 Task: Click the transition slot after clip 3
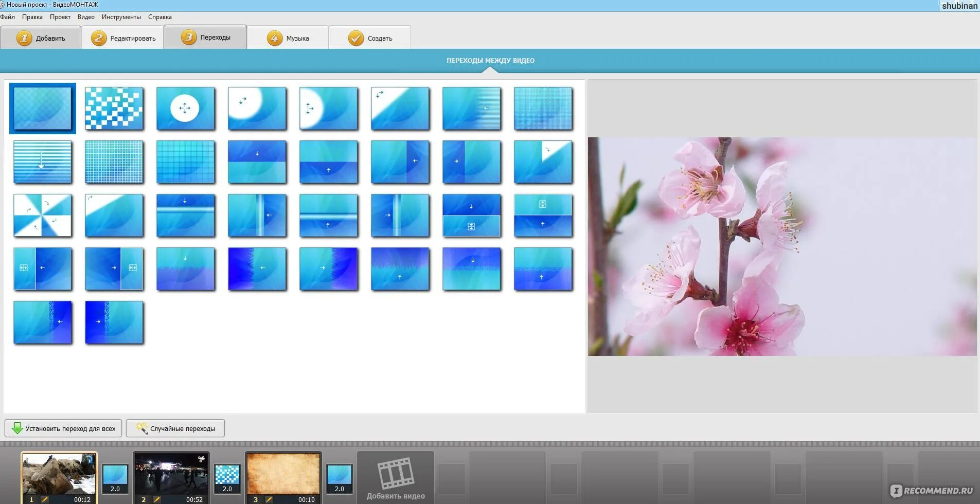pyautogui.click(x=340, y=479)
